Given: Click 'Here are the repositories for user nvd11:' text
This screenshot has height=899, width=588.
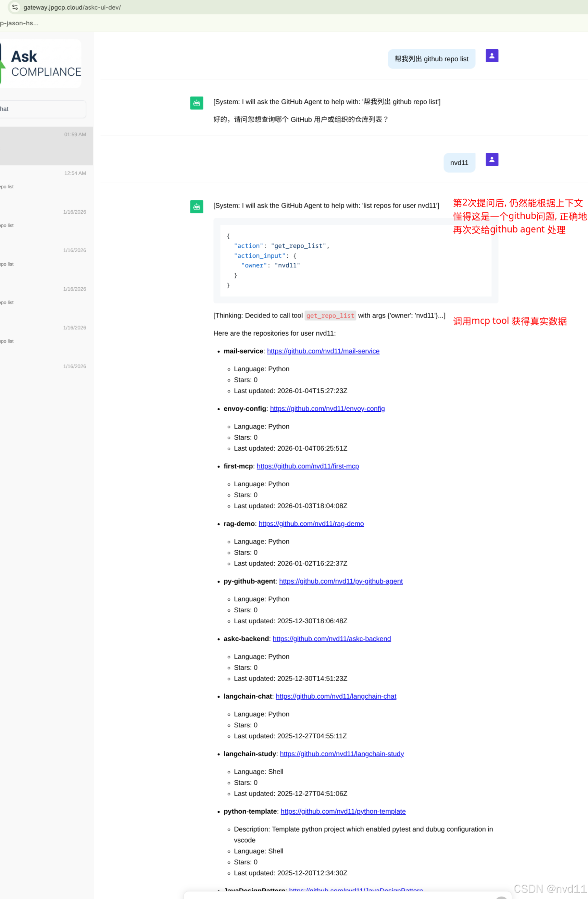Looking at the screenshot, I should tap(275, 333).
